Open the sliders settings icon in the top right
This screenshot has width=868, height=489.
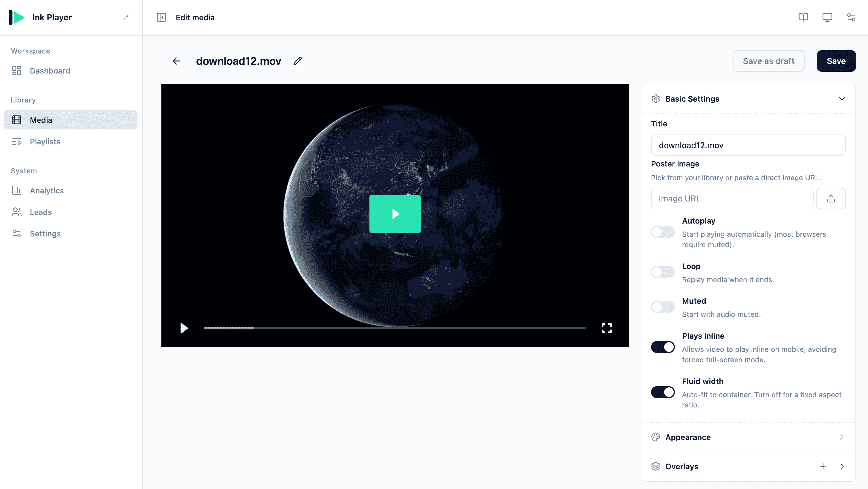(851, 18)
